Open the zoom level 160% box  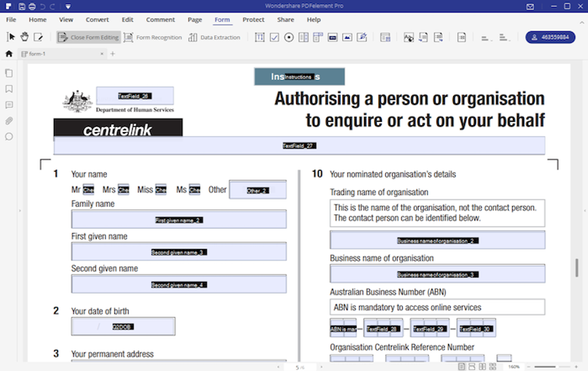pos(514,367)
